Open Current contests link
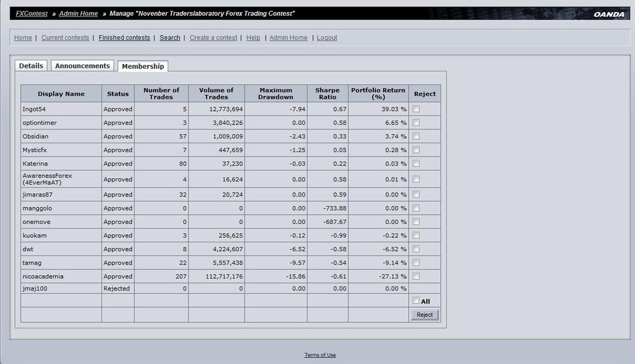635x364 pixels. coord(65,37)
